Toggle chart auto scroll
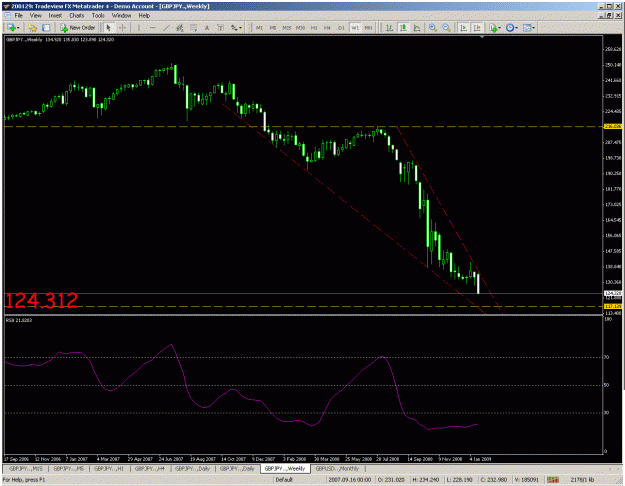625x486 pixels. [463, 28]
